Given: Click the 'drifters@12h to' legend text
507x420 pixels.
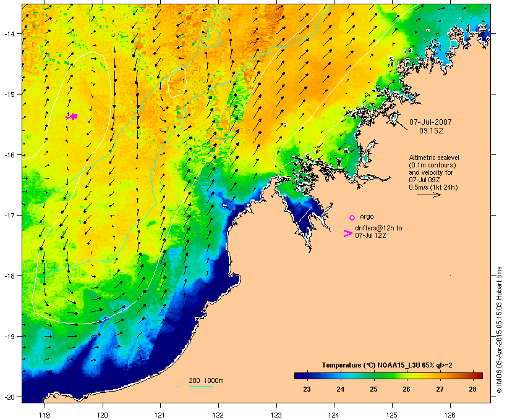Looking at the screenshot, I should (378, 228).
